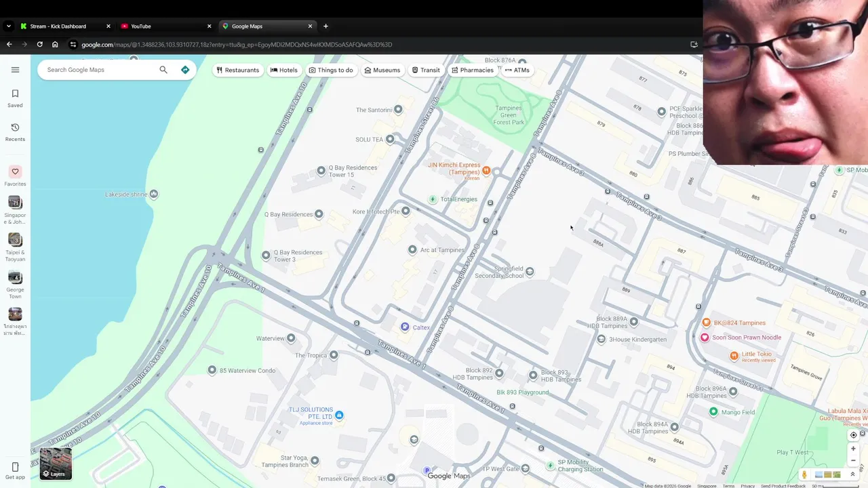Select the Google Maps browser tab

pyautogui.click(x=266, y=26)
